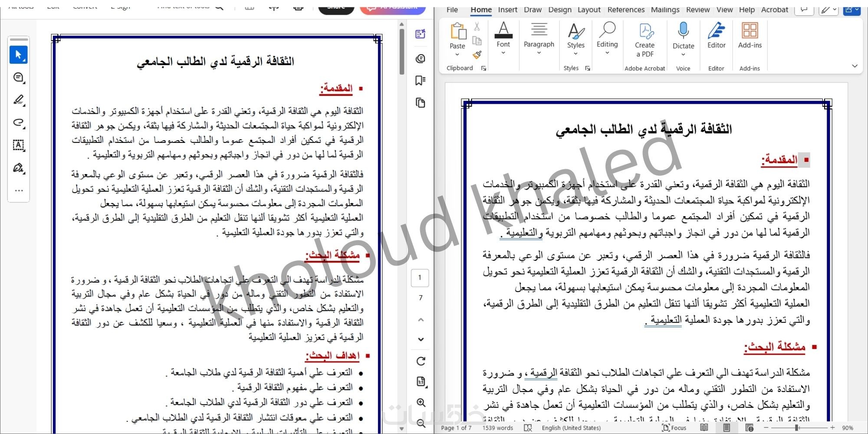Viewport: 868px width, 434px height.
Task: Expand the Paragraph group dropdown
Action: 539,53
